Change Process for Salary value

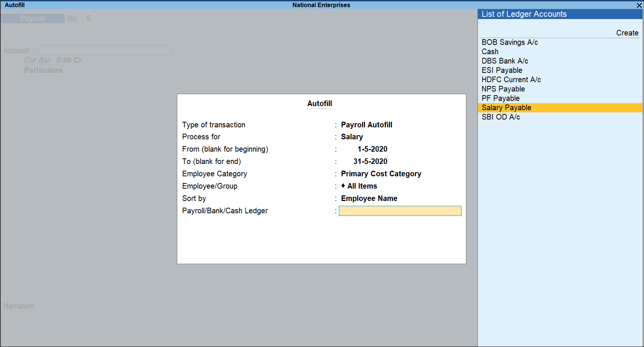[352, 137]
